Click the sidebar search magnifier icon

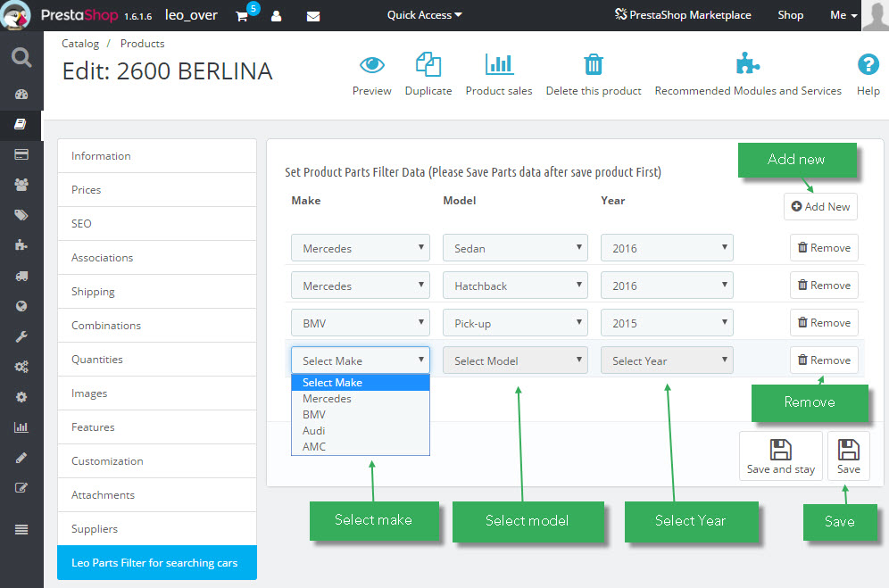click(x=21, y=57)
